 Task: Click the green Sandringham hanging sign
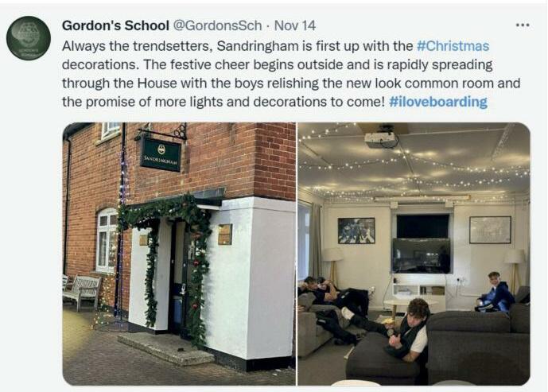point(161,154)
